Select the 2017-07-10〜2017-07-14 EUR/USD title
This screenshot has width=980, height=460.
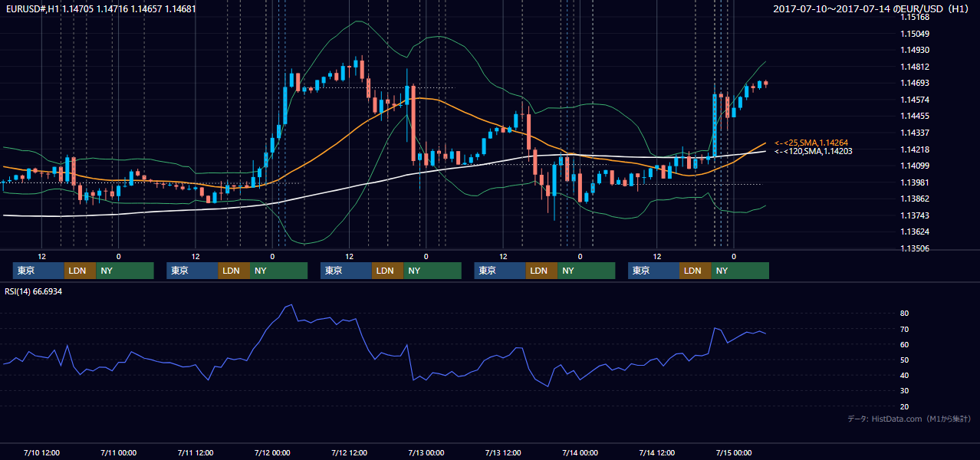tap(872, 8)
